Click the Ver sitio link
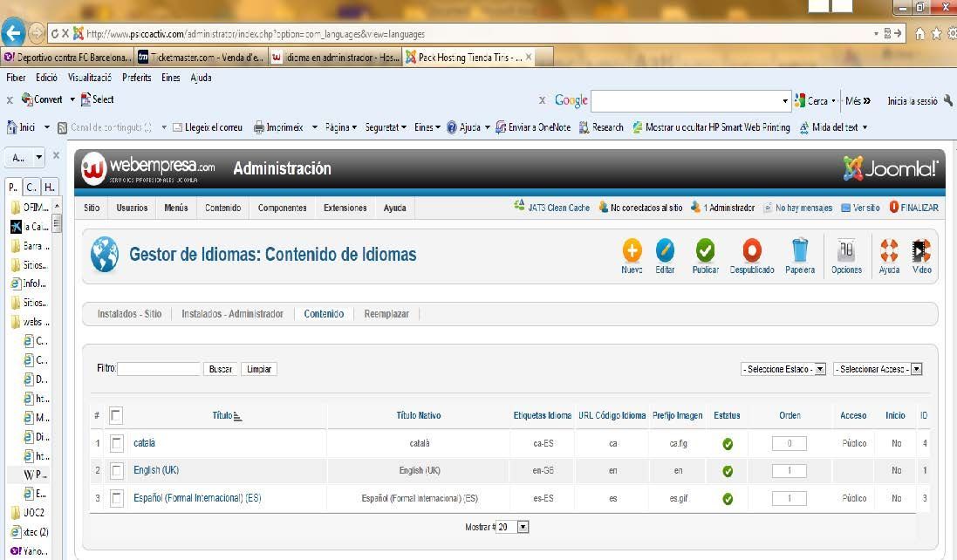Image resolution: width=957 pixels, height=560 pixels. [x=860, y=208]
